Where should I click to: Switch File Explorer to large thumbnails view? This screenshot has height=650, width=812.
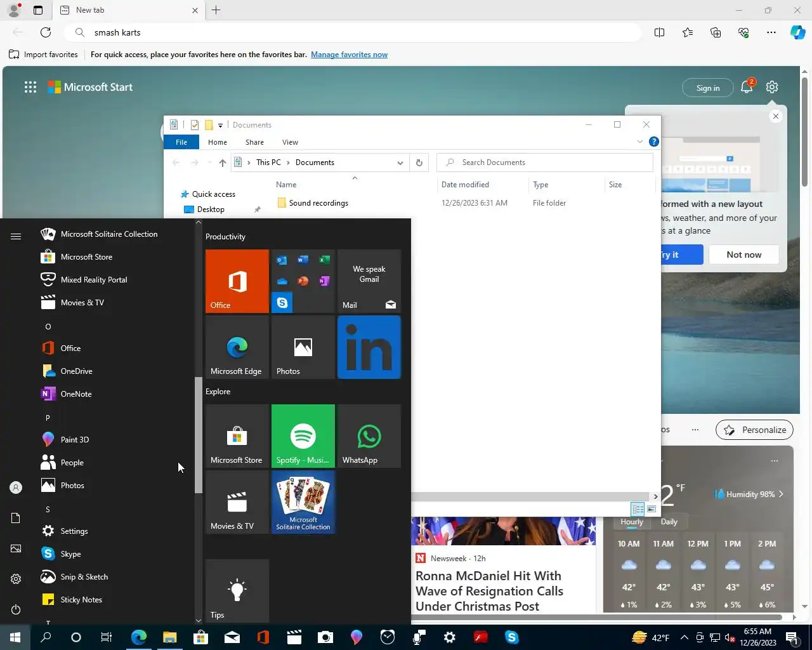pyautogui.click(x=652, y=509)
